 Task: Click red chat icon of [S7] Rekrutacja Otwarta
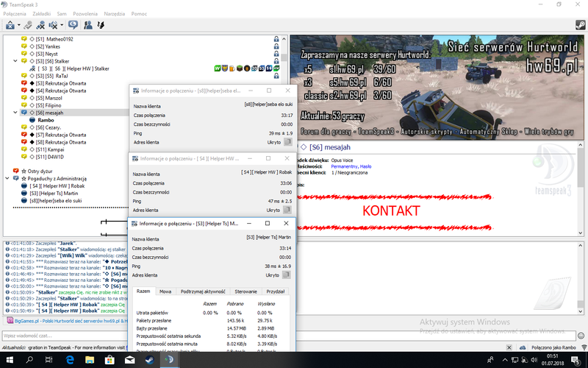click(24, 135)
